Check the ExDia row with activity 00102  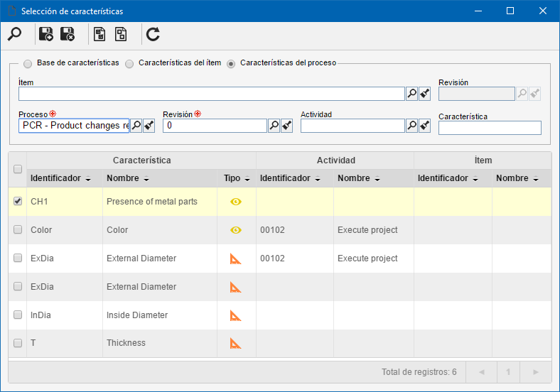(x=18, y=258)
